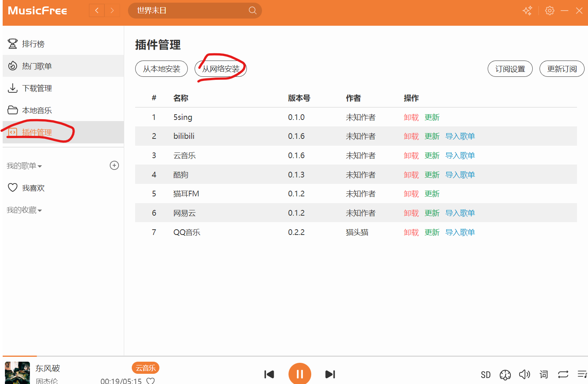
Task: Select 插件管理 in sidebar
Action: 63,132
